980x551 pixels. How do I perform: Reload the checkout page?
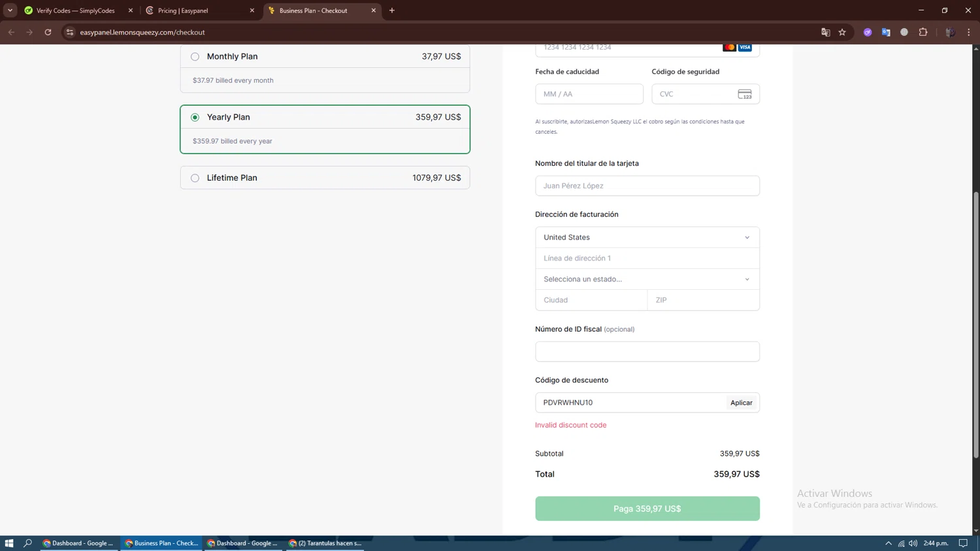pos(48,32)
